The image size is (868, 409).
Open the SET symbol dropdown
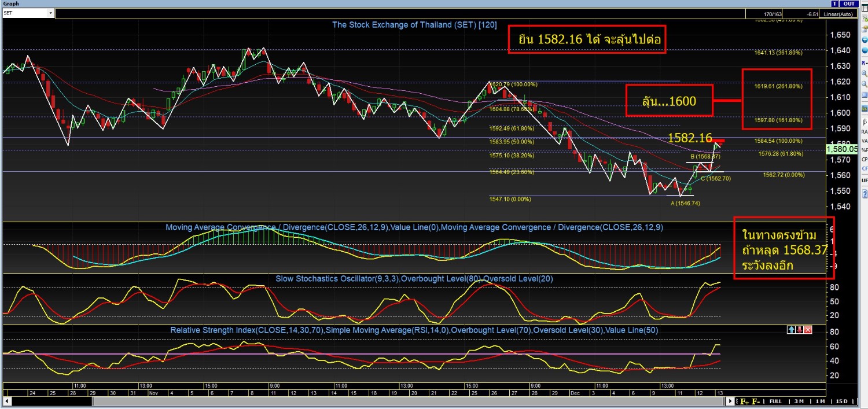point(50,13)
